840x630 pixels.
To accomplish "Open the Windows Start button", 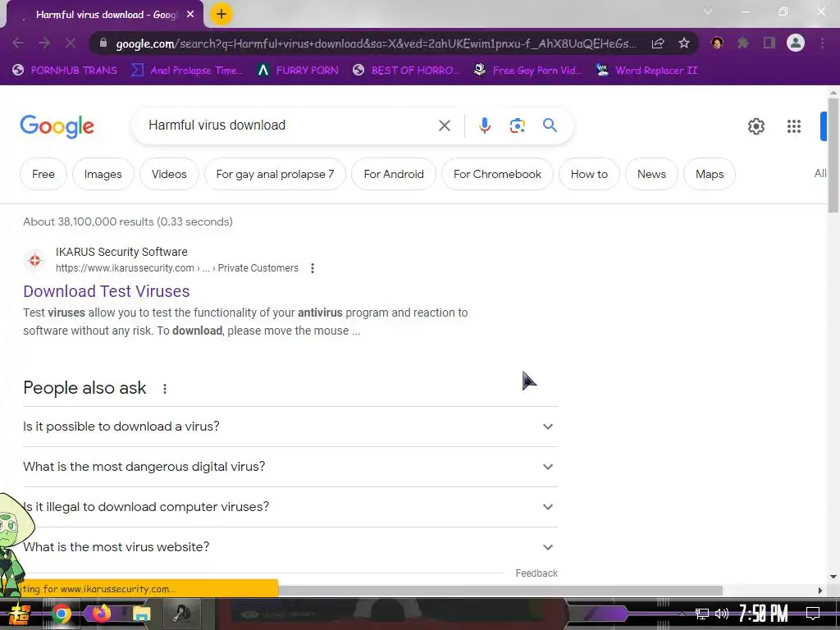I will click(x=20, y=614).
